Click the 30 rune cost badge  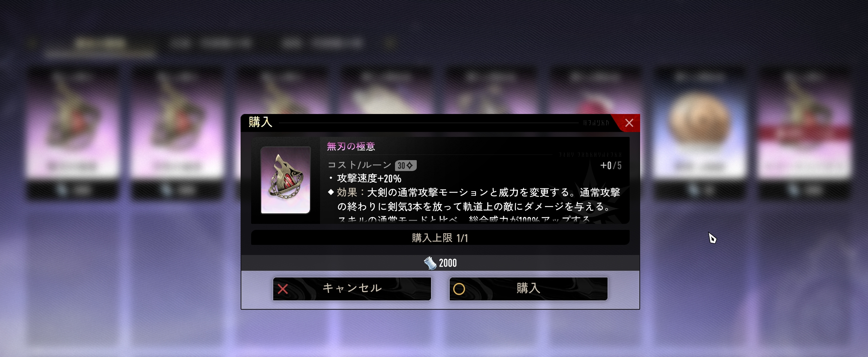click(406, 165)
